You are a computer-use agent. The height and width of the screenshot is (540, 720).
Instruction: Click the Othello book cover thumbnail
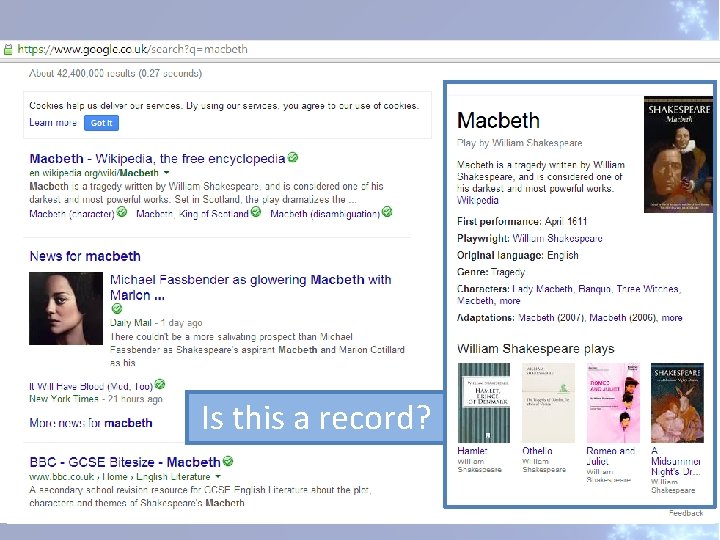548,403
